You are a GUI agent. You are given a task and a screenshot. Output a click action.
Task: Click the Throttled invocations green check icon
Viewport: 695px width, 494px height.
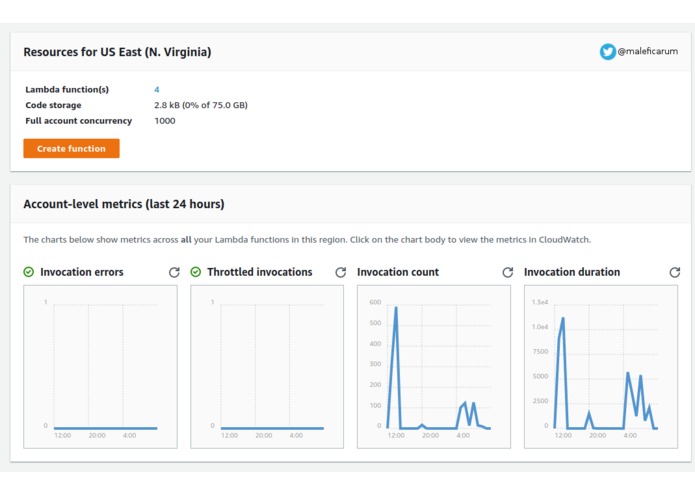tap(195, 272)
